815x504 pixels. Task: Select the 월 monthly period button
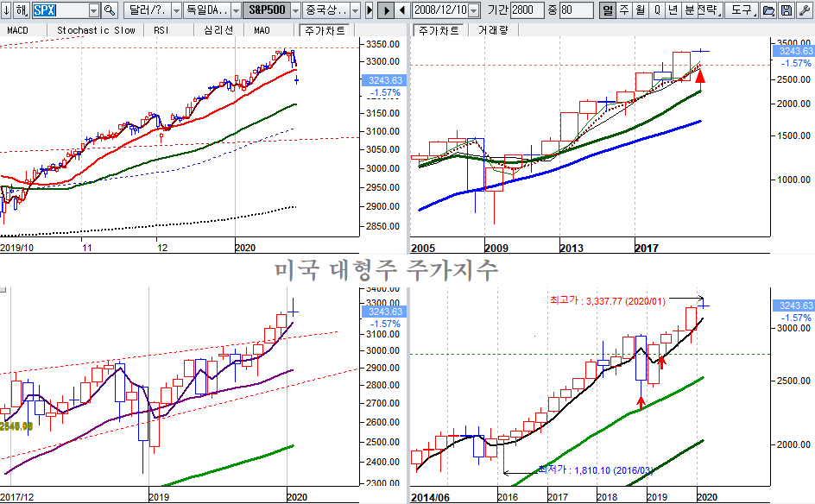(640, 10)
